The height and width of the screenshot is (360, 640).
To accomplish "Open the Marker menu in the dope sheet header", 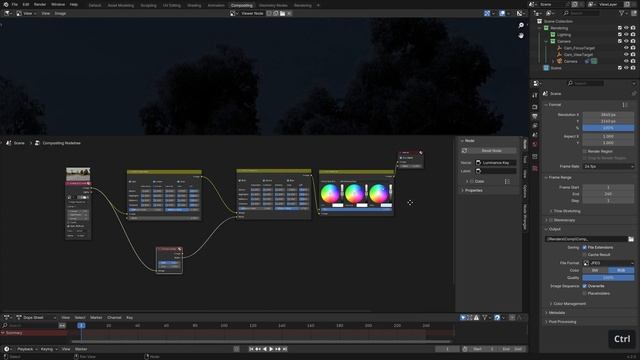I will pyautogui.click(x=96, y=318).
